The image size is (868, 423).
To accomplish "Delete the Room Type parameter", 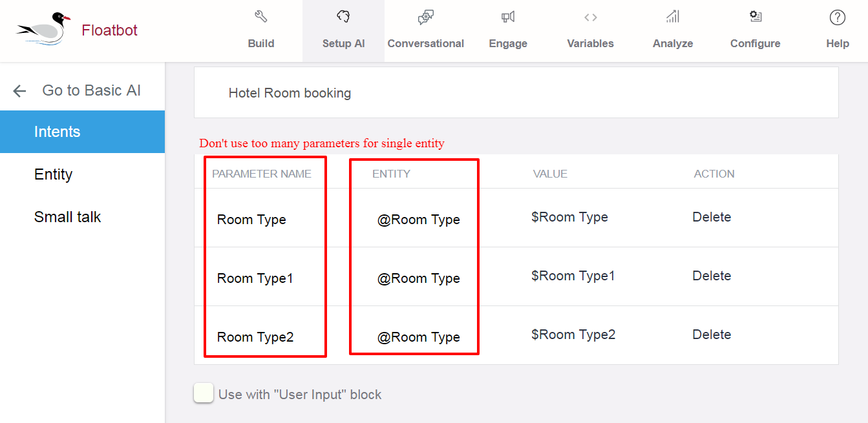I will 712,217.
